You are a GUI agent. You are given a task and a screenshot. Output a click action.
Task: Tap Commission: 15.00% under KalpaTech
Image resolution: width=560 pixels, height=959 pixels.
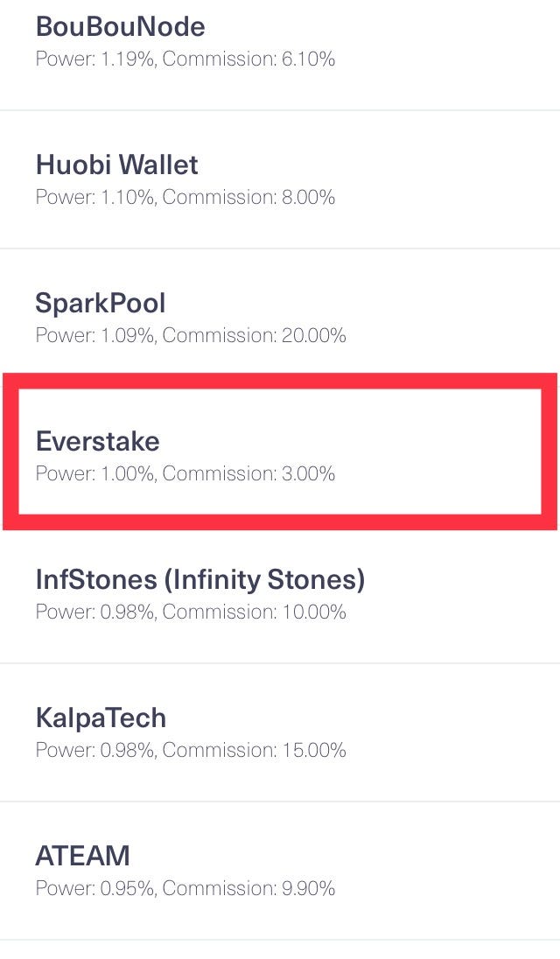coord(255,751)
